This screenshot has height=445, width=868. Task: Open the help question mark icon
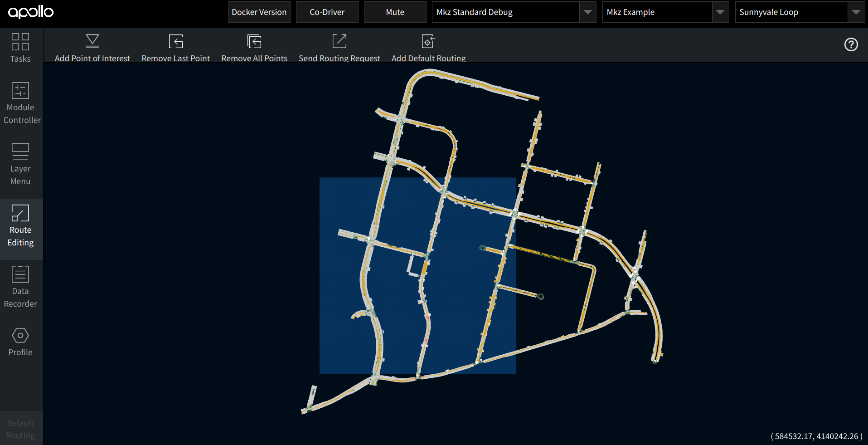pyautogui.click(x=851, y=44)
